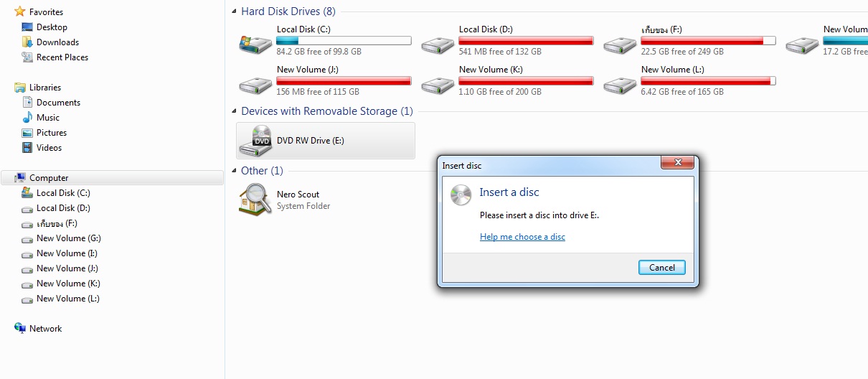Click the New Volume (L:) drive icon

click(620, 85)
